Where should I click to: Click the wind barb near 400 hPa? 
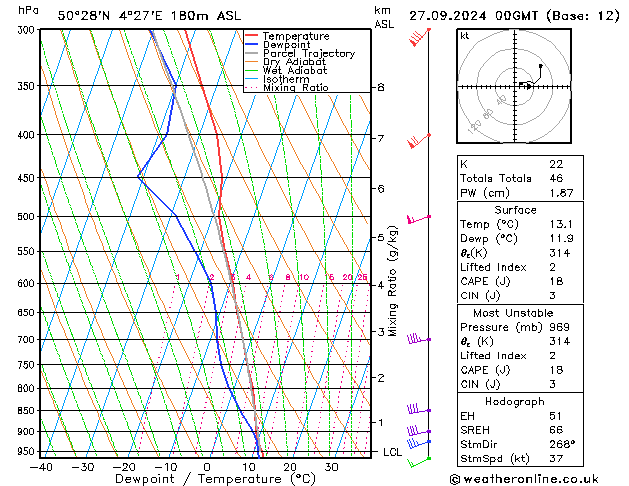(418, 139)
